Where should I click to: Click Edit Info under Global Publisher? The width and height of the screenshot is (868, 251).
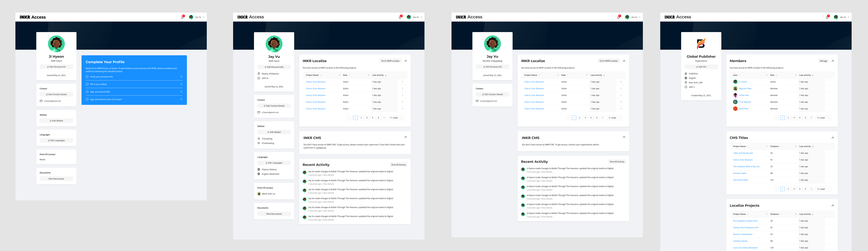(701, 67)
